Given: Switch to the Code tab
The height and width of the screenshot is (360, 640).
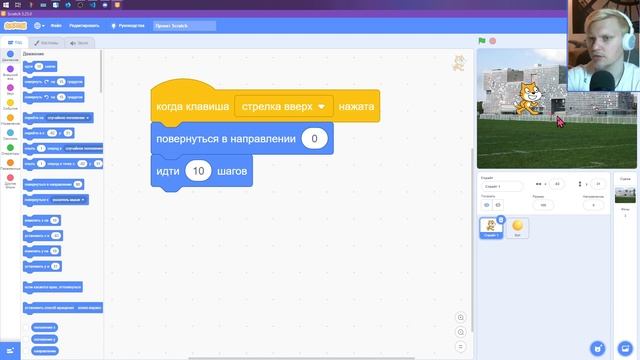Looking at the screenshot, I should (x=15, y=42).
